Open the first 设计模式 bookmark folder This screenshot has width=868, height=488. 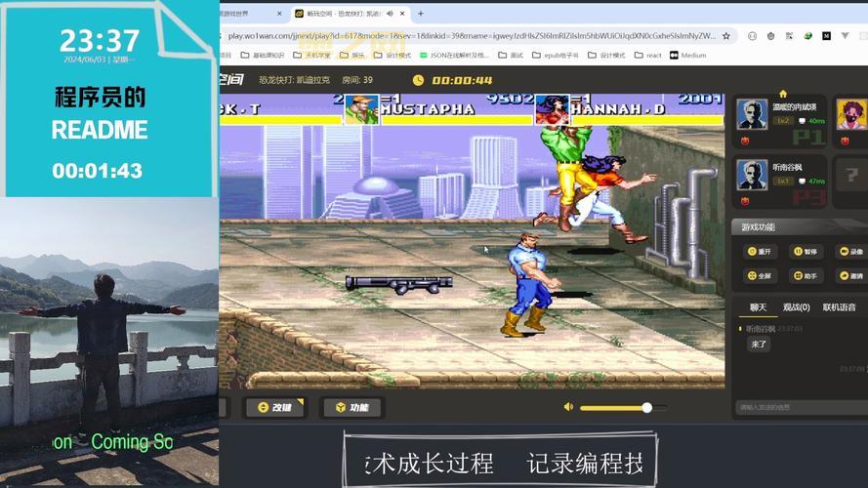click(x=393, y=56)
